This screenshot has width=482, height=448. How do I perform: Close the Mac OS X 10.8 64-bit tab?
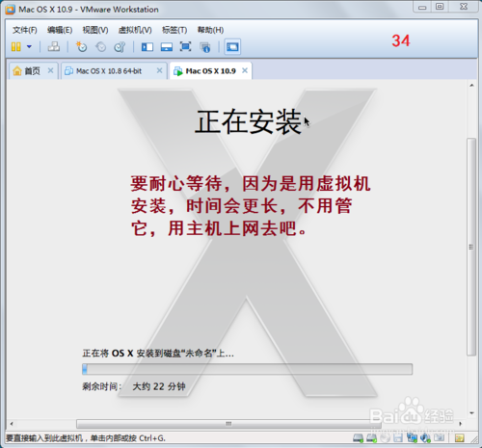159,70
